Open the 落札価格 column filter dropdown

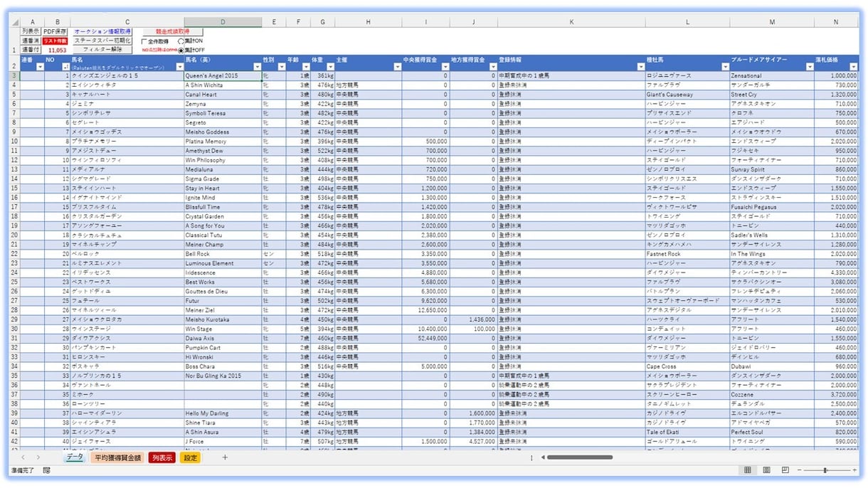[x=853, y=67]
